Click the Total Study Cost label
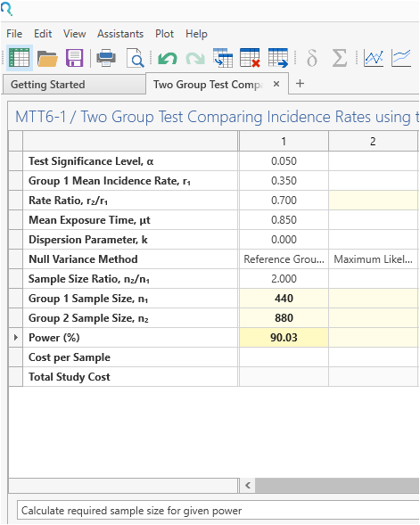Image resolution: width=420 pixels, height=525 pixels. [x=70, y=377]
